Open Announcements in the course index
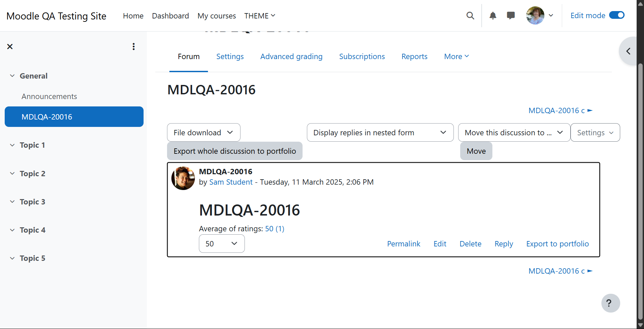This screenshot has height=329, width=644. tap(49, 96)
